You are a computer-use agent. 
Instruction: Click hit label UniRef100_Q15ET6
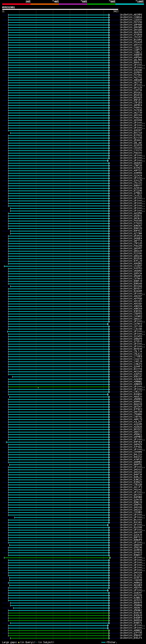click(131, 578)
